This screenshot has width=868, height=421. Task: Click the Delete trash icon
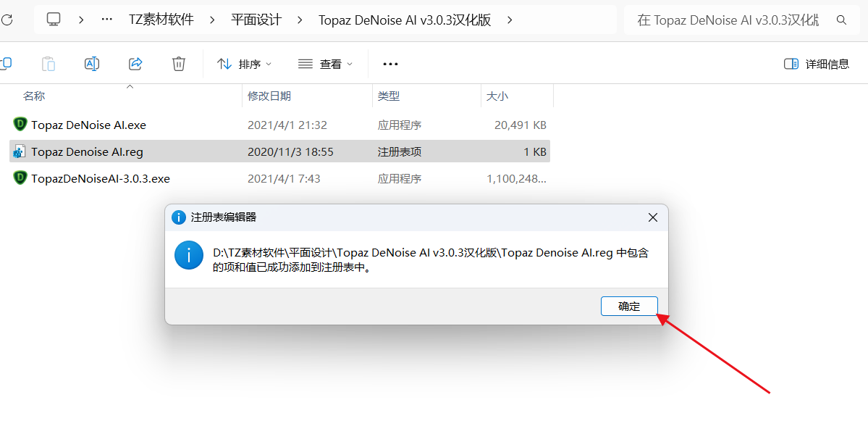pos(178,64)
